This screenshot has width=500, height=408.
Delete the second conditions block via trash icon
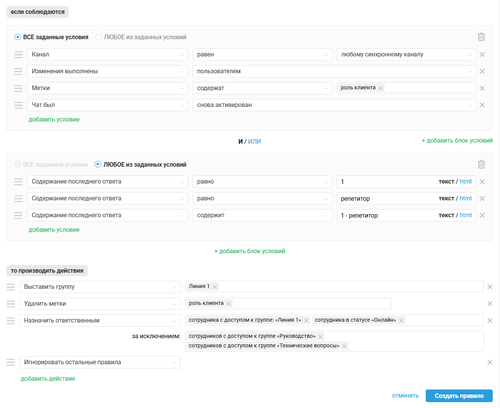[x=481, y=165]
